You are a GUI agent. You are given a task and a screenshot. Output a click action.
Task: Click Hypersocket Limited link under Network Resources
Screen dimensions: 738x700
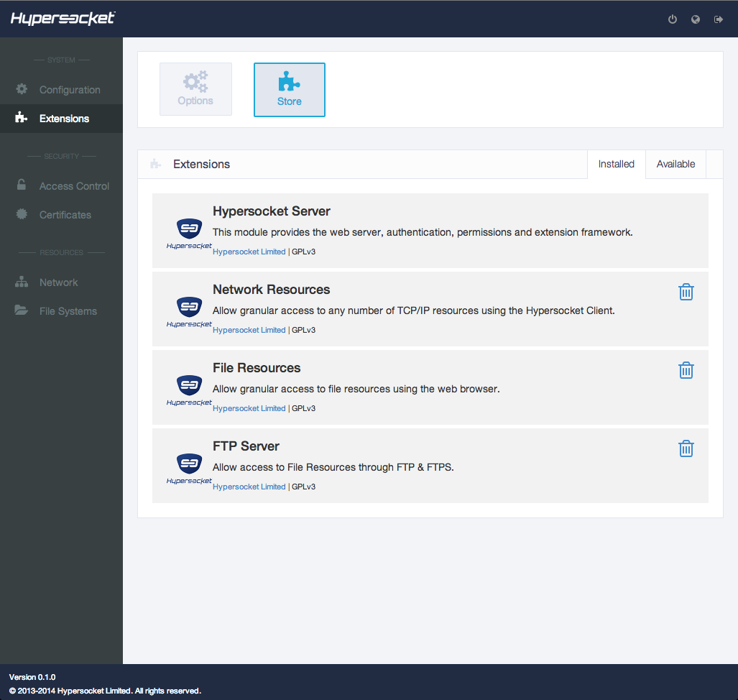coord(249,330)
